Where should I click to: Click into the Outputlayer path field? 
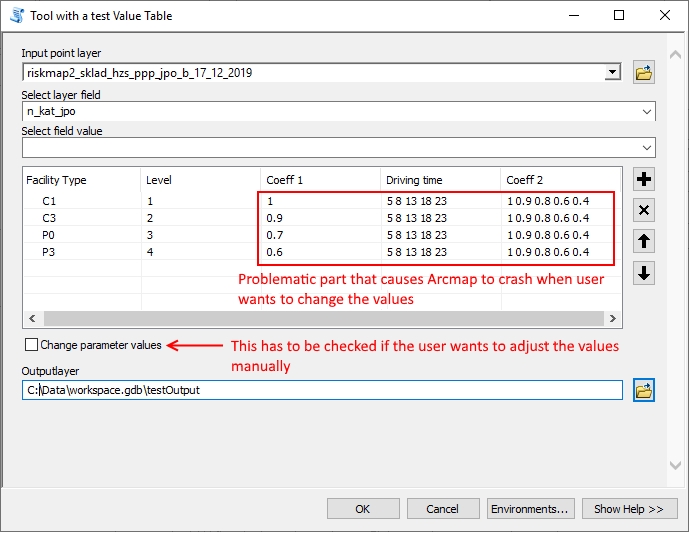[x=322, y=390]
